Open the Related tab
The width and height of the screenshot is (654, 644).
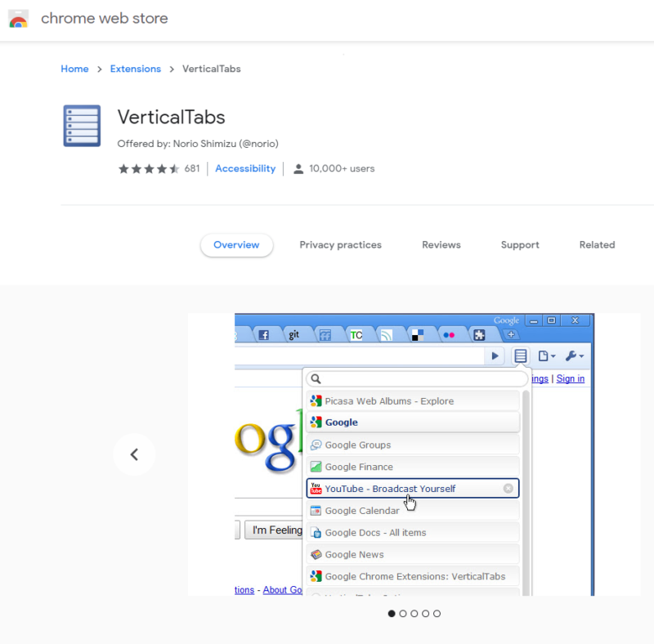597,245
